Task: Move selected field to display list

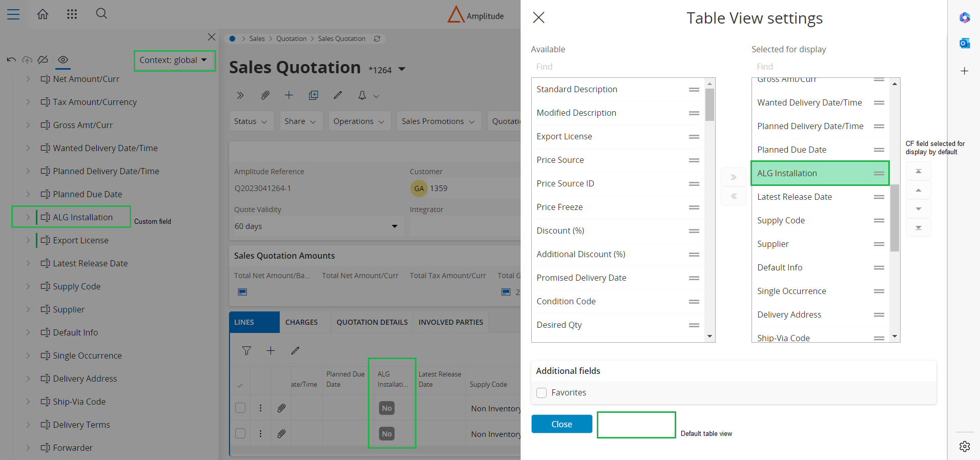Action: tap(734, 177)
